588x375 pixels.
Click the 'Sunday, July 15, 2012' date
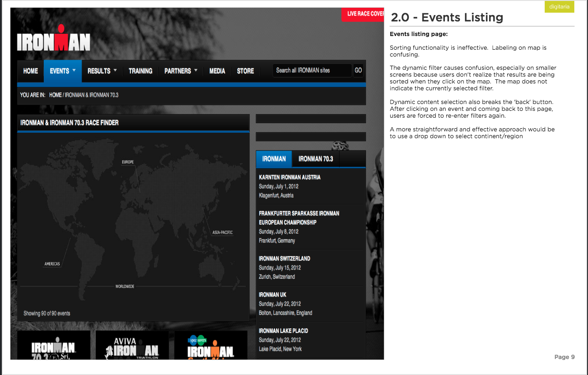point(280,267)
